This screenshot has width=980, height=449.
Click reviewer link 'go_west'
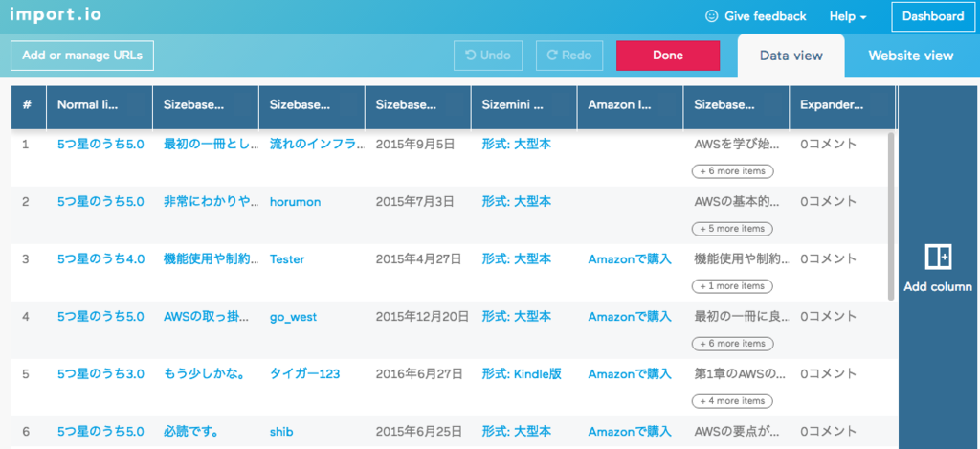(x=293, y=317)
